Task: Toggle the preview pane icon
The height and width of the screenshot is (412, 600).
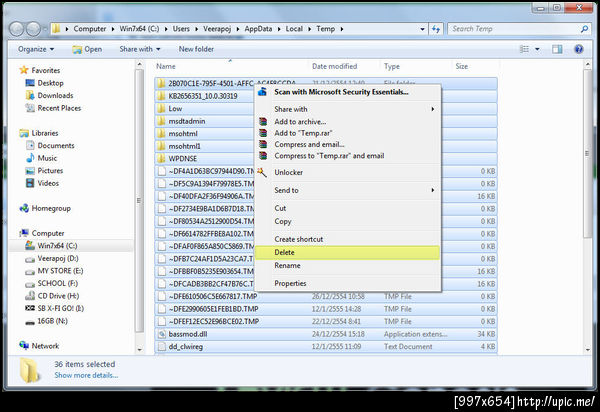Action: 557,49
